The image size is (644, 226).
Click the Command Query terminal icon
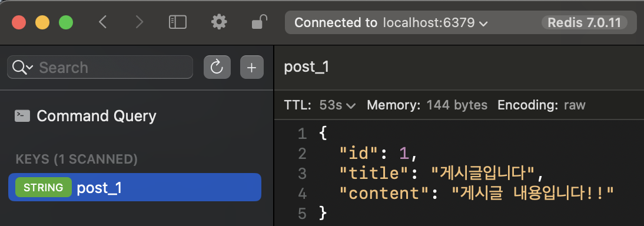[x=22, y=116]
